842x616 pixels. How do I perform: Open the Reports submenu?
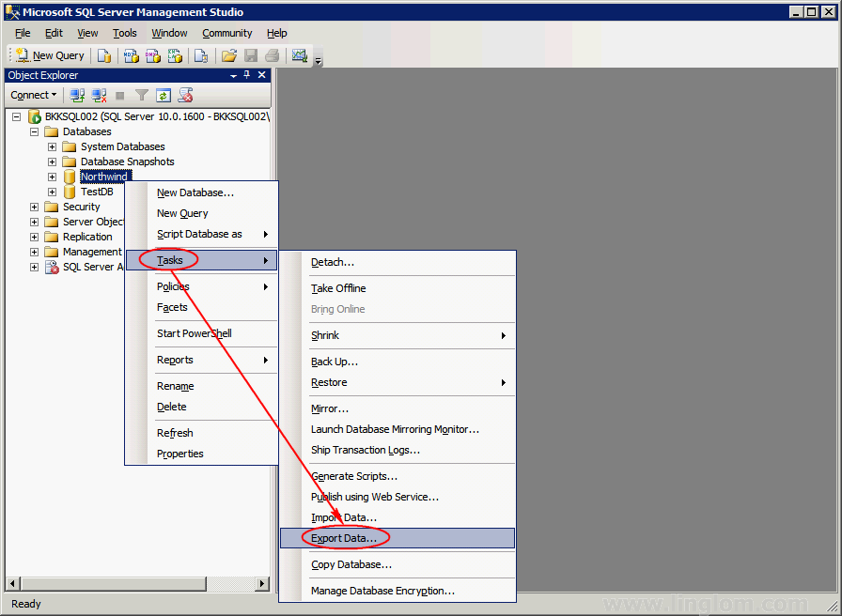[x=202, y=360]
